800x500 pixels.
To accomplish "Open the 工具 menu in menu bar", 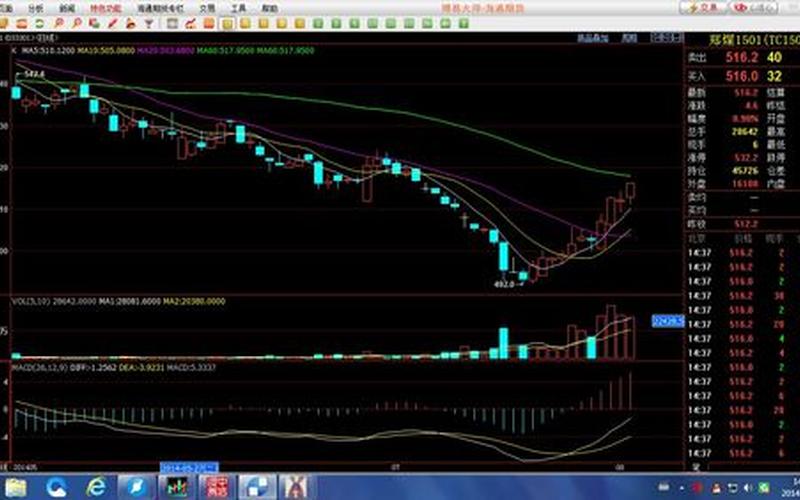I will coord(238,7).
